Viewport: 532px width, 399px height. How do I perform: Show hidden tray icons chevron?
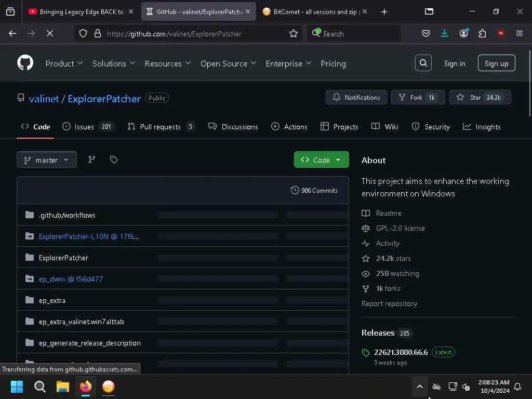point(420,387)
